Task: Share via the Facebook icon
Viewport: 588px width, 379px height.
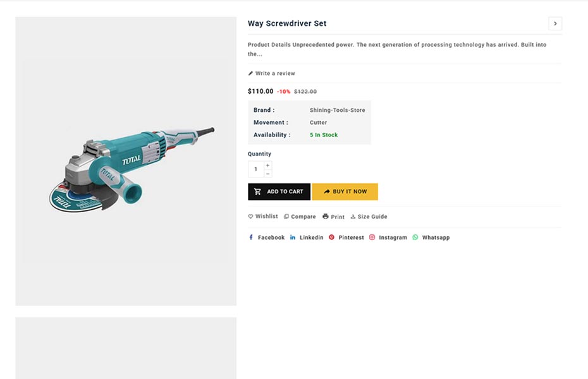Action: (251, 238)
